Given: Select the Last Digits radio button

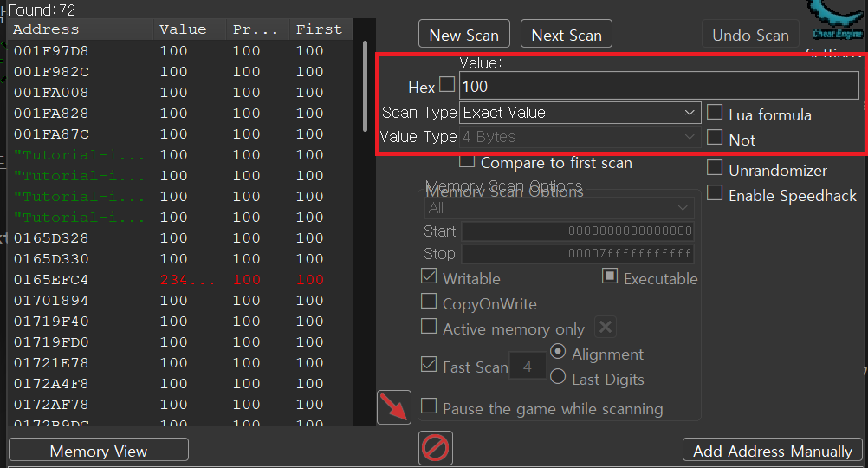Looking at the screenshot, I should tap(559, 378).
